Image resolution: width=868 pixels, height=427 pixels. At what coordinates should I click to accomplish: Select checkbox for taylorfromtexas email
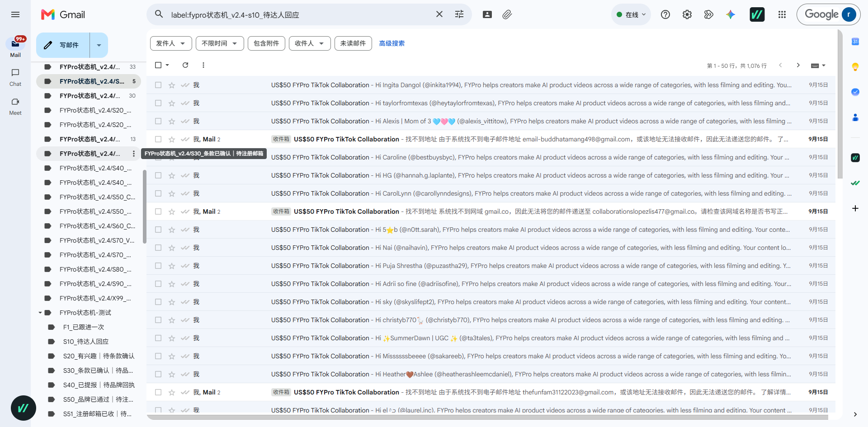158,103
